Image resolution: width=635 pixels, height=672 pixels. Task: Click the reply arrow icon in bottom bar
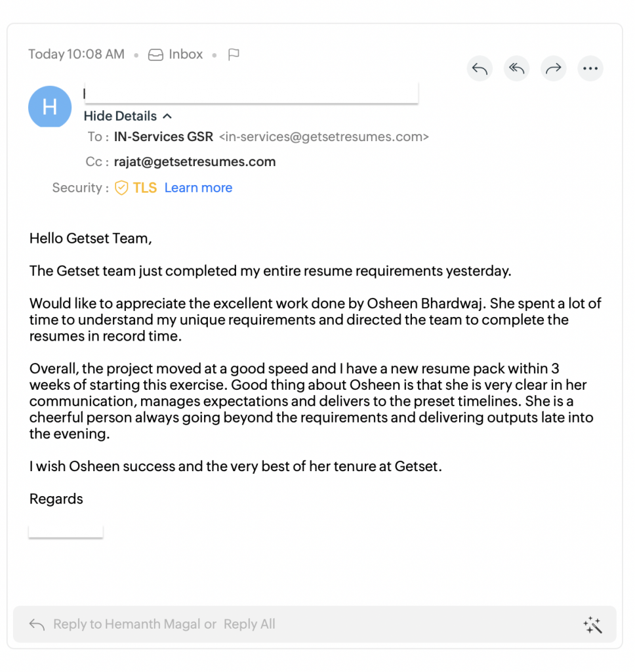tap(37, 625)
